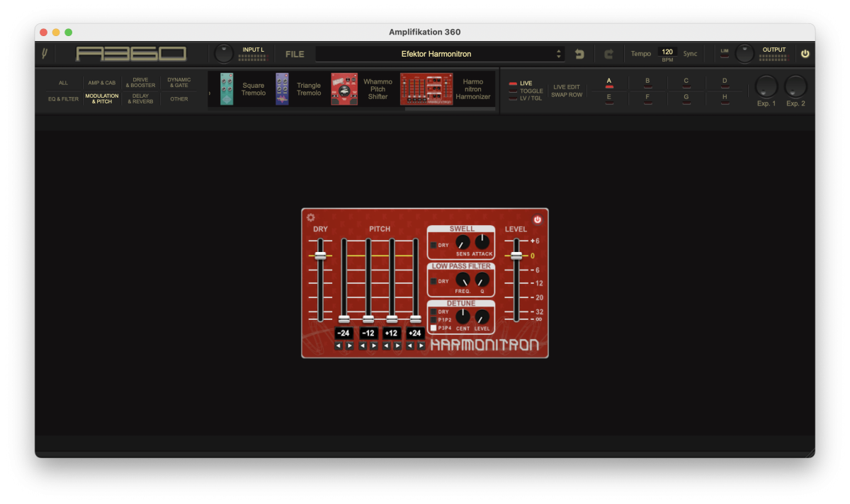Switch to DRIVE & BOOSTER category
Screen dimensions: 850x504
tap(140, 83)
